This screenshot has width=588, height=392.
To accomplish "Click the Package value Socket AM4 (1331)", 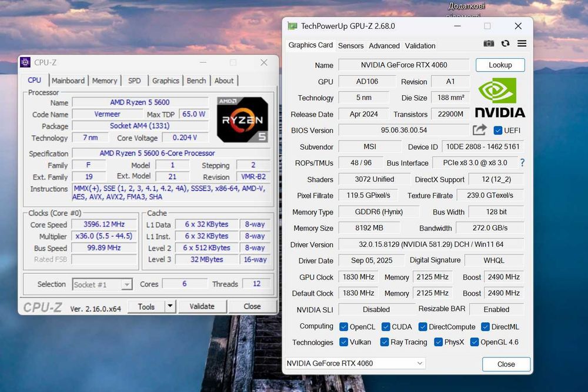I will tap(140, 126).
